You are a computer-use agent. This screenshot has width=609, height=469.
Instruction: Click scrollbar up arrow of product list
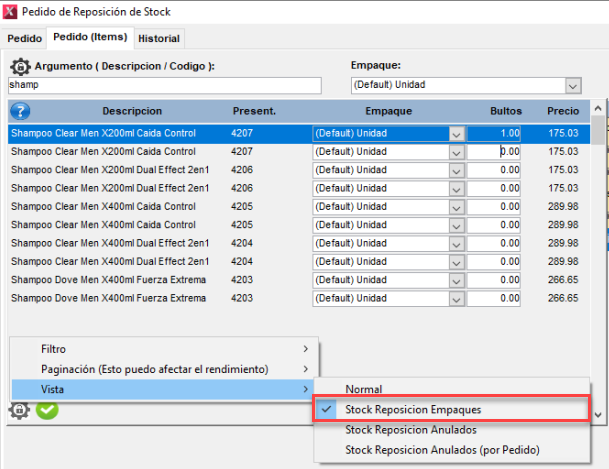[598, 107]
